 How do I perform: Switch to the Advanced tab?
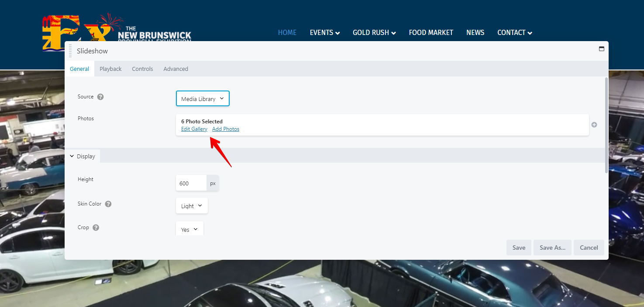tap(176, 69)
